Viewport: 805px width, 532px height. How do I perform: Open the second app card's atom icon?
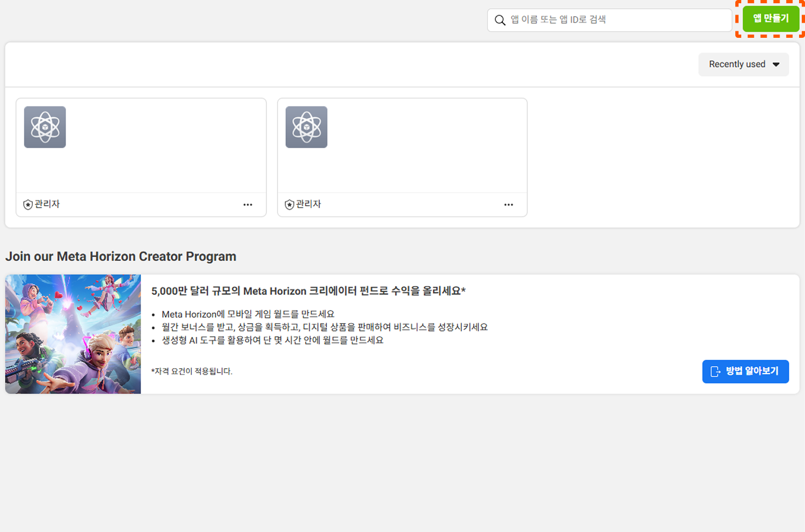pos(306,127)
